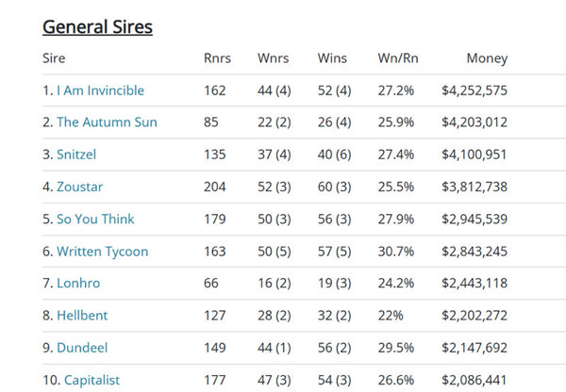The image size is (566, 392).
Task: Click the Wn/Rn column header
Action: [x=400, y=58]
